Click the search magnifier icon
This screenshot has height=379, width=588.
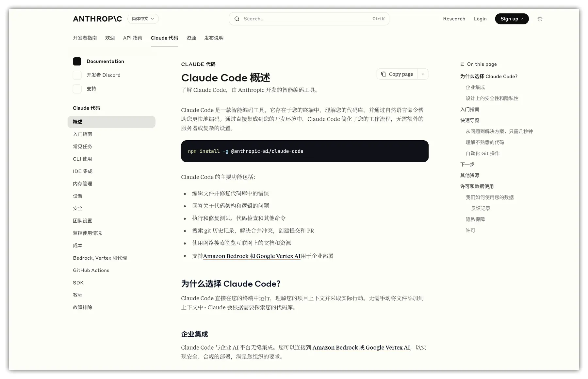[237, 19]
